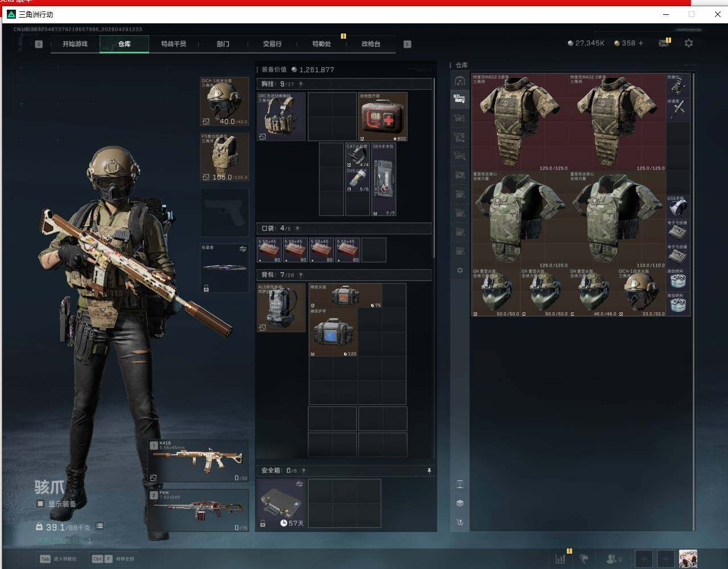Open the 部门 tab
Image resolution: width=728 pixels, height=569 pixels.
(x=223, y=44)
